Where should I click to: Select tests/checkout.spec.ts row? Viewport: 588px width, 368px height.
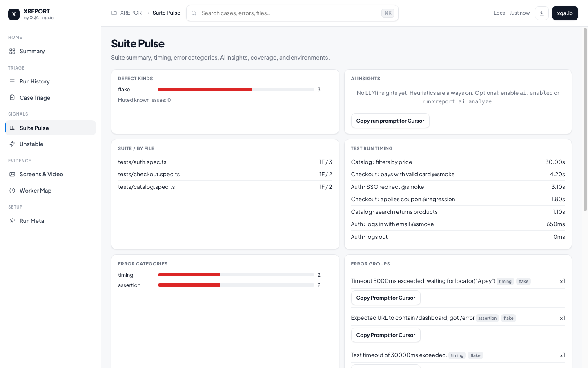pos(225,174)
